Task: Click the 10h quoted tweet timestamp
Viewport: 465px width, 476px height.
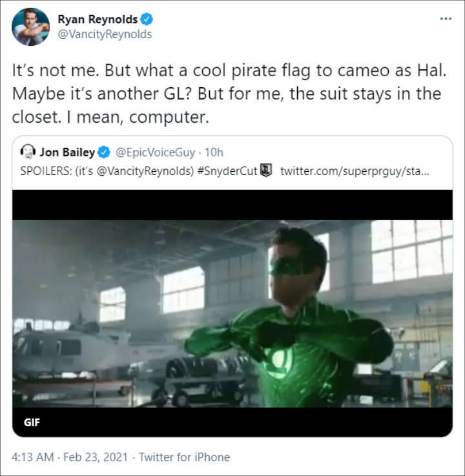Action: tap(214, 152)
